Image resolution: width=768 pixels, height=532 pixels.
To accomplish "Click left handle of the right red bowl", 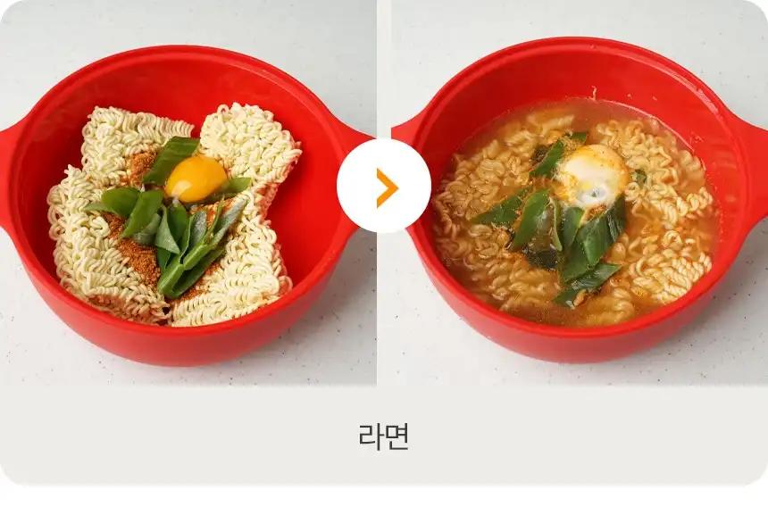I will [x=405, y=137].
